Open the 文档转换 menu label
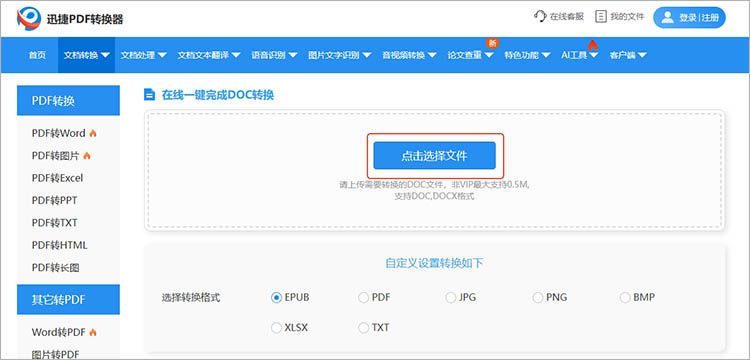Image resolution: width=750 pixels, height=360 pixels. click(81, 55)
